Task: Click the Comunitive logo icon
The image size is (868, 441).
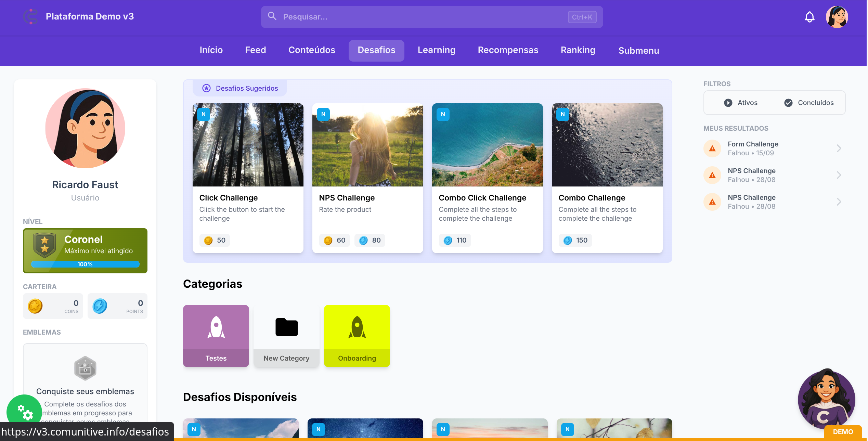Action: [x=31, y=16]
